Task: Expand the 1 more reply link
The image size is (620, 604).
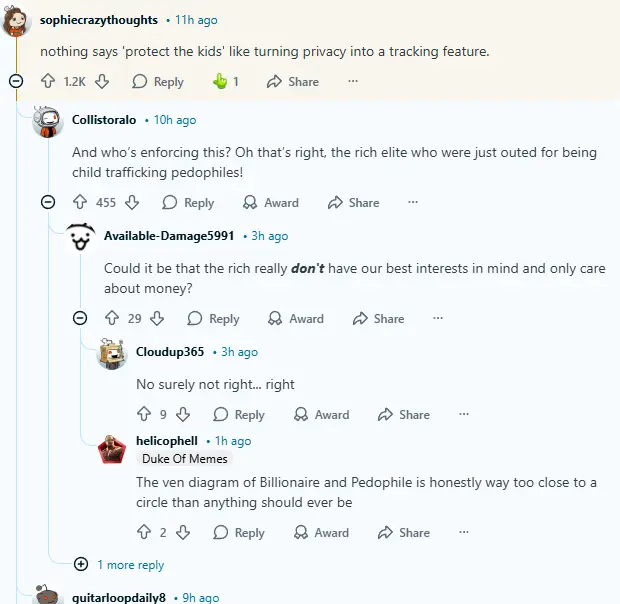Action: [130, 564]
